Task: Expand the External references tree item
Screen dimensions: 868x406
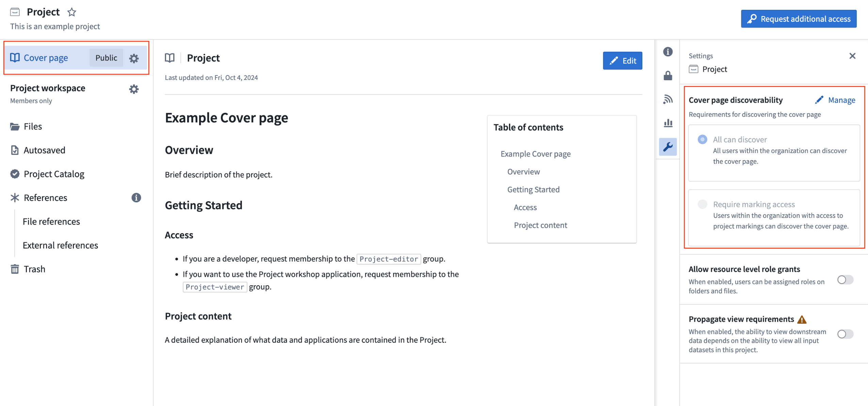Action: coord(60,244)
